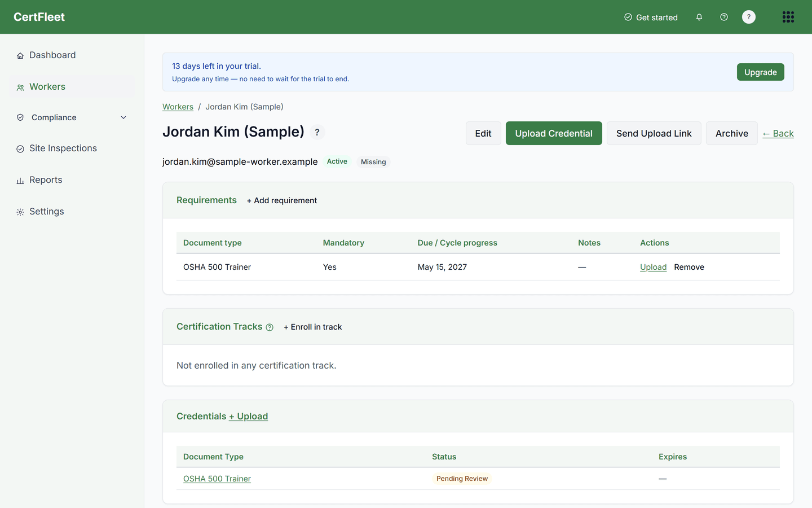Click the Upgrade button
Image resolution: width=812 pixels, height=508 pixels.
coord(760,72)
